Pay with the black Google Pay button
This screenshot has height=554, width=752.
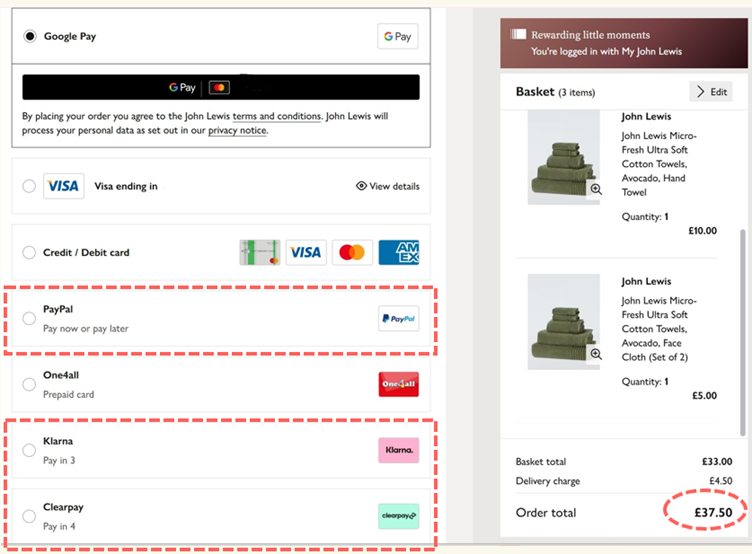tap(221, 87)
